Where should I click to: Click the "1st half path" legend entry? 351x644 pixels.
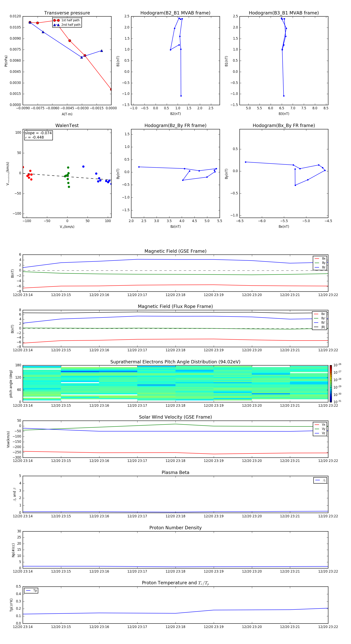coord(67,20)
